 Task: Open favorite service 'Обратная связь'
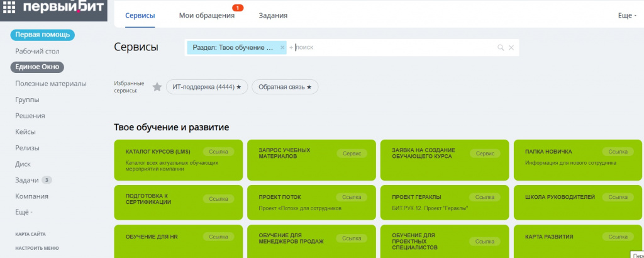click(x=285, y=87)
